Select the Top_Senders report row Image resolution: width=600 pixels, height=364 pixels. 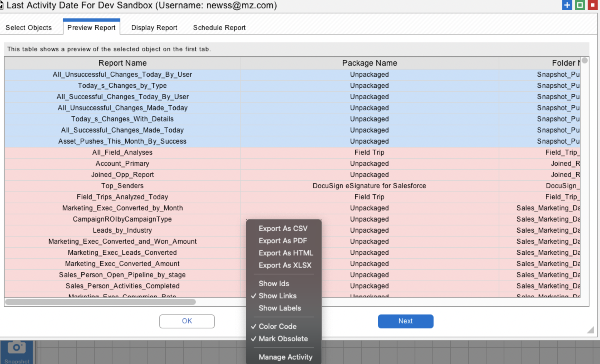[122, 186]
